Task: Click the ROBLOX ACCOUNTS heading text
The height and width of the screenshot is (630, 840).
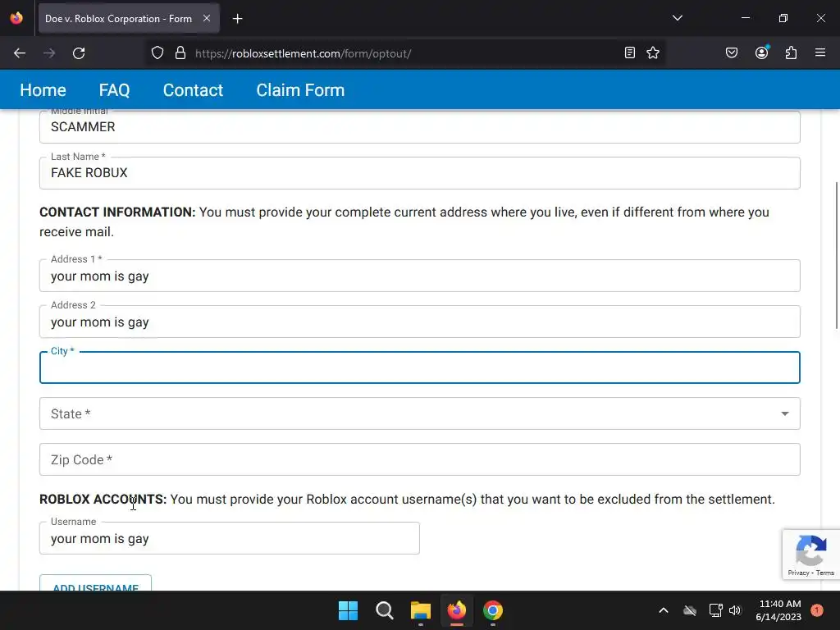Action: [103, 500]
